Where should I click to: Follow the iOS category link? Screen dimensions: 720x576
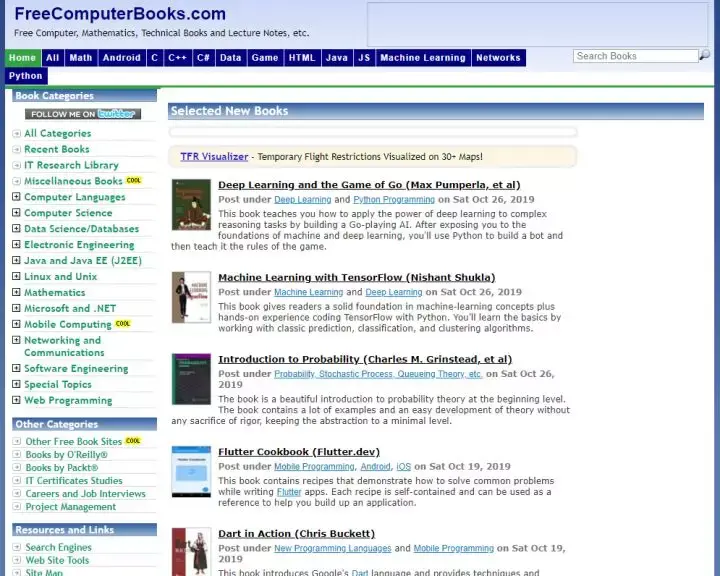[x=404, y=467]
